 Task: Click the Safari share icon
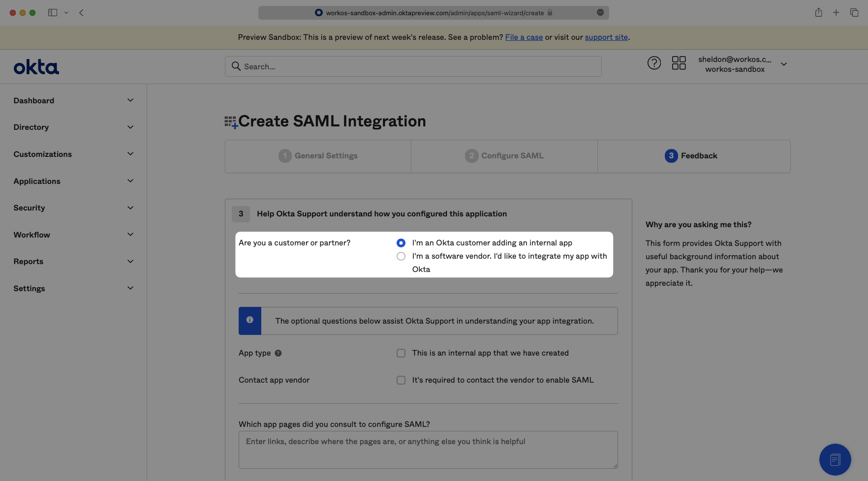click(818, 13)
